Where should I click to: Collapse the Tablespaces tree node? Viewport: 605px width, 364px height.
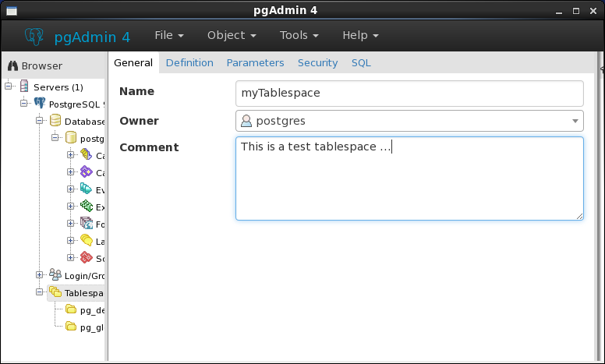(39, 292)
